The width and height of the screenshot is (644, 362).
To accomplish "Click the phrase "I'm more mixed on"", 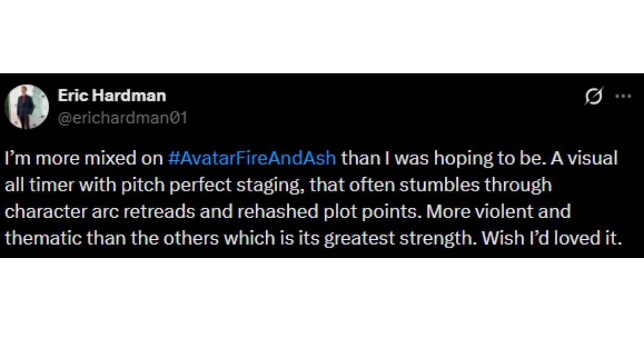I will click(84, 158).
